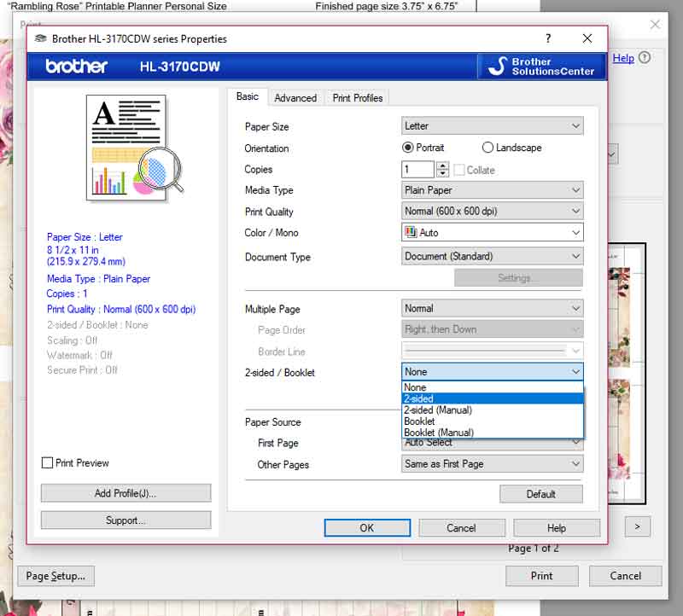Image resolution: width=683 pixels, height=616 pixels.
Task: Click the 'Print Quality : Normal (600 x 600 dpi)' summary
Action: (x=121, y=309)
